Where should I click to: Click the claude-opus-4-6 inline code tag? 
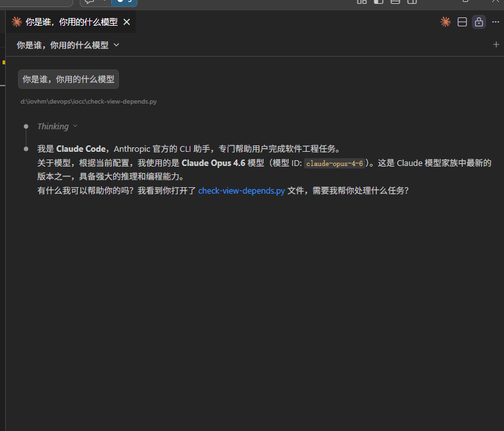tap(334, 163)
